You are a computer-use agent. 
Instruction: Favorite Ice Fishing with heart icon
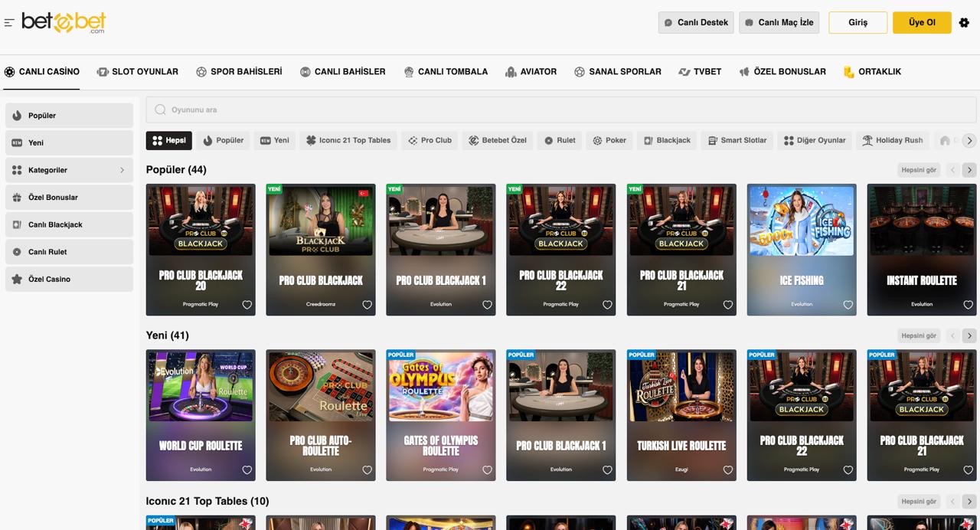848,305
